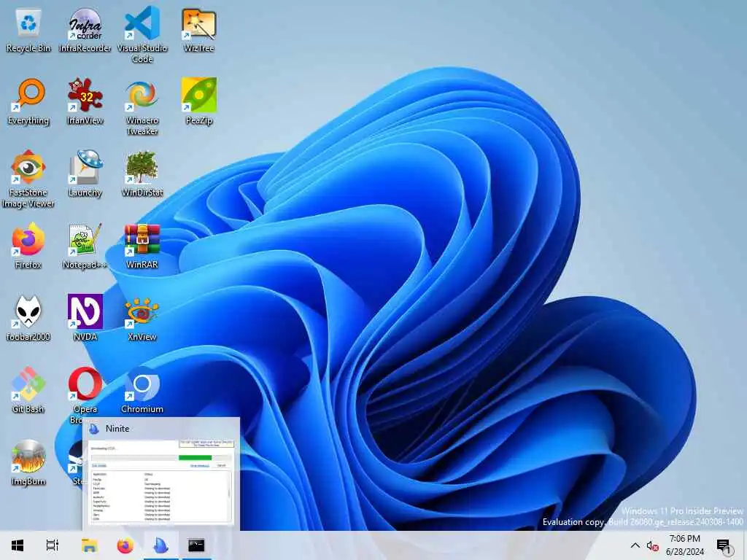Image resolution: width=747 pixels, height=560 pixels.
Task: Click the Launchy desktop icon
Action: [85, 174]
